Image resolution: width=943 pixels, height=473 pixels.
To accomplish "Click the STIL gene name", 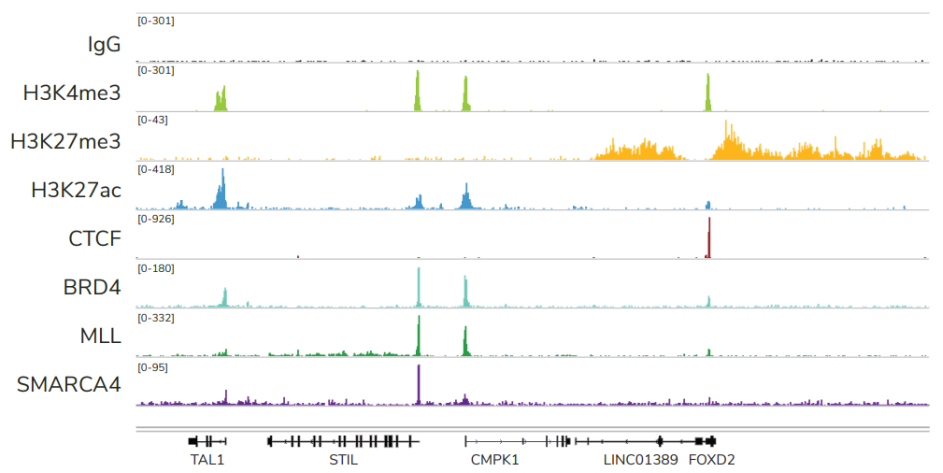I will click(343, 460).
